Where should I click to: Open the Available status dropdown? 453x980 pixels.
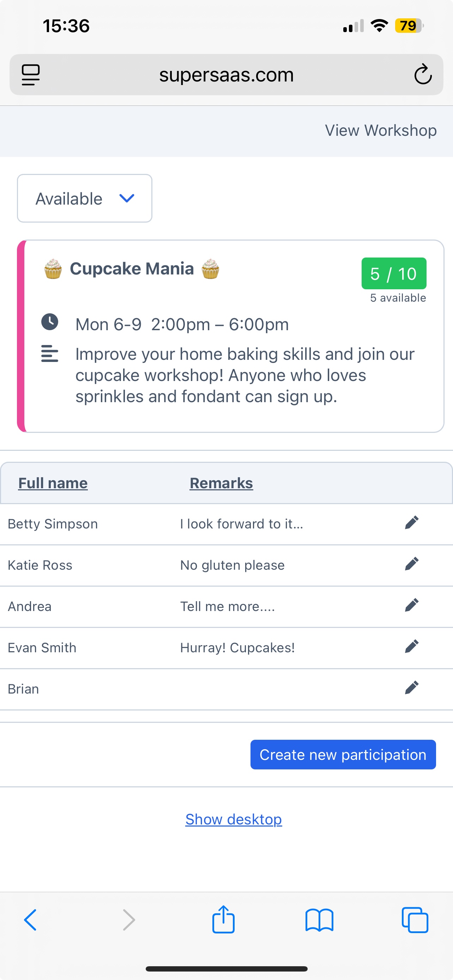pyautogui.click(x=69, y=198)
